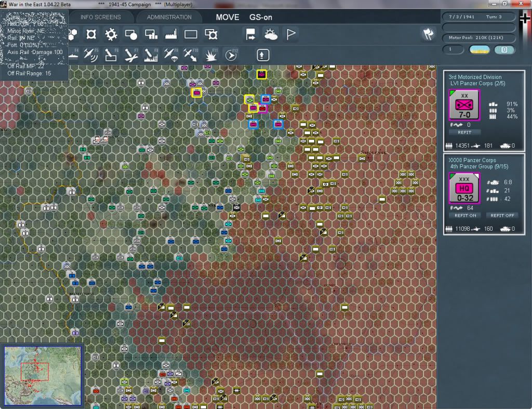Click 4th Panzer Group (9/15) link
The width and height of the screenshot is (532, 409).
pyautogui.click(x=479, y=167)
